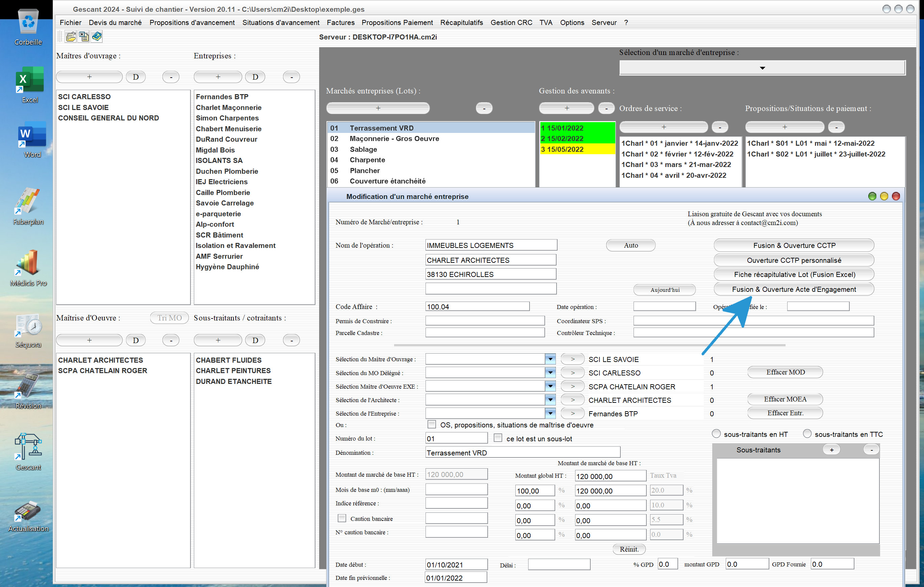Enable the Caution bancaire checkbox
Screen dimensions: 924x587
(341, 518)
